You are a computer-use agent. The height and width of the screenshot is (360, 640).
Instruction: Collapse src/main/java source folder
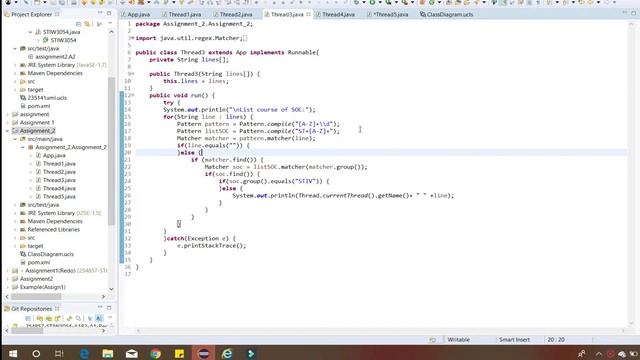coord(16,139)
